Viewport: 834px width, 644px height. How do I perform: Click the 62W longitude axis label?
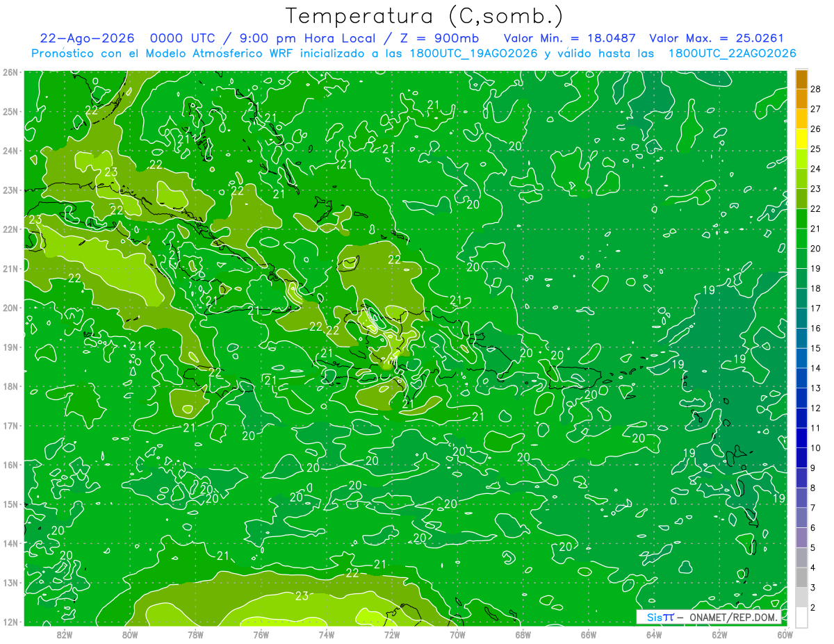point(720,634)
